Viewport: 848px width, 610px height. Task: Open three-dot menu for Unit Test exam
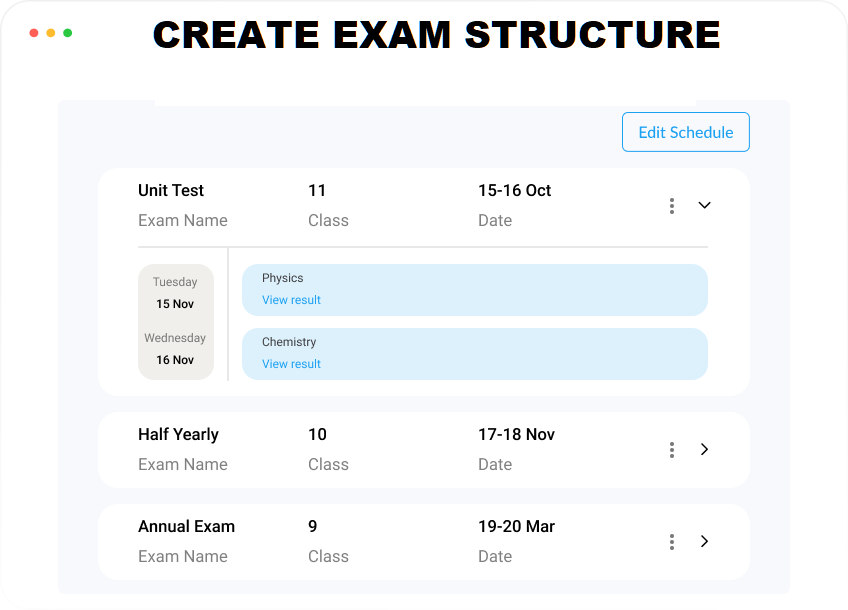click(672, 206)
